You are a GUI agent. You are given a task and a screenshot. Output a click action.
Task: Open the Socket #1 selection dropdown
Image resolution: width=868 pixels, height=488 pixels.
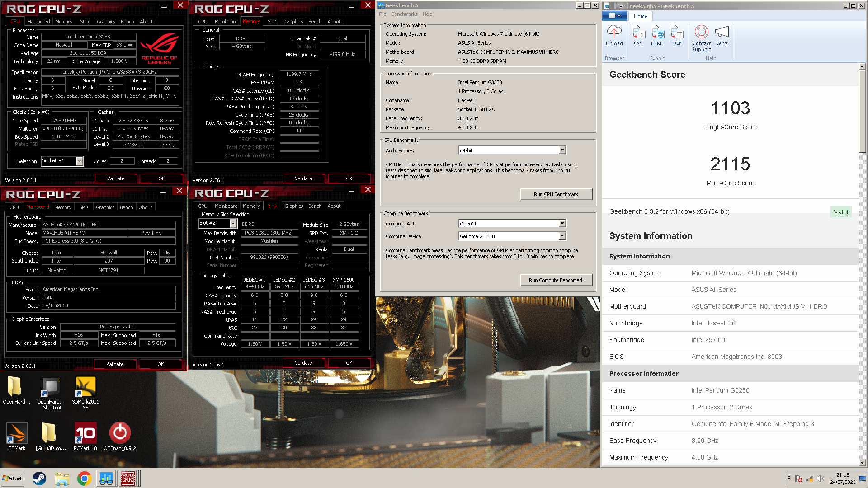tap(80, 161)
